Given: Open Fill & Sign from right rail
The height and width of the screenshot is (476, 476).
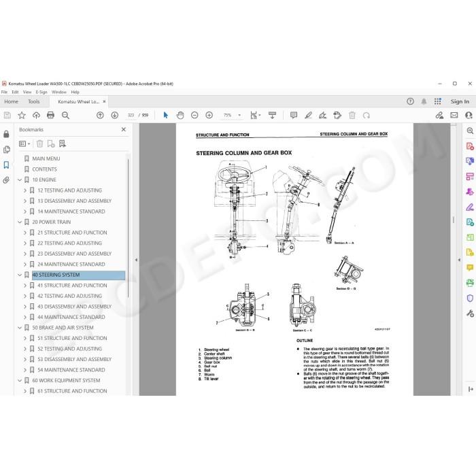Looking at the screenshot, I should [x=470, y=207].
